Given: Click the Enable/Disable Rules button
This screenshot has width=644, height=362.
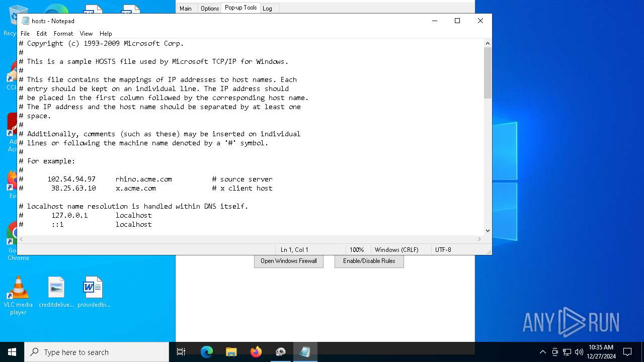Looking at the screenshot, I should (x=369, y=261).
